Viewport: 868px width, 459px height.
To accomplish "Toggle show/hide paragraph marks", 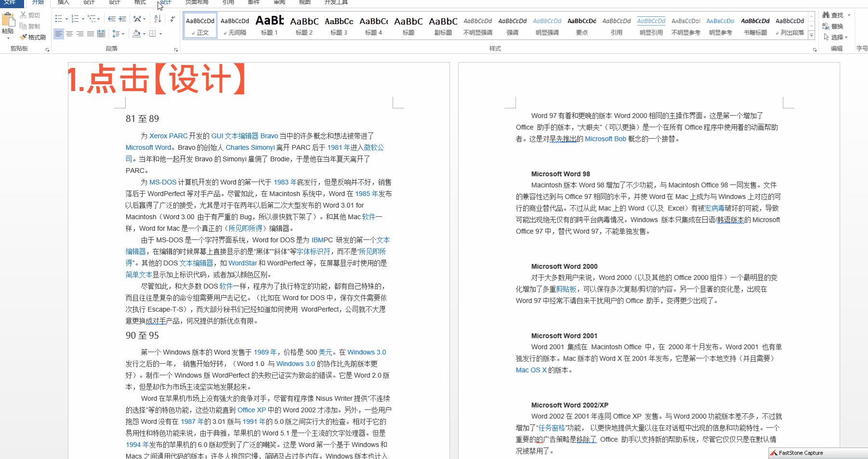I will pos(172,19).
